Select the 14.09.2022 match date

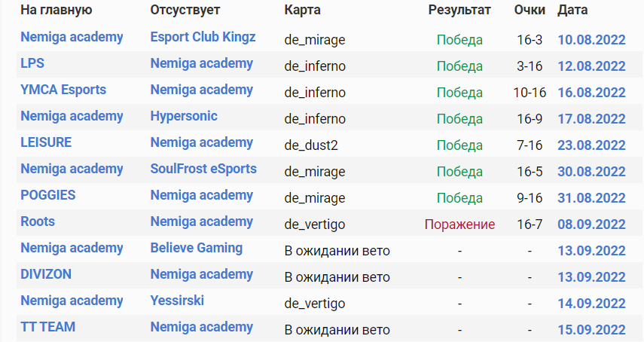[x=591, y=303]
